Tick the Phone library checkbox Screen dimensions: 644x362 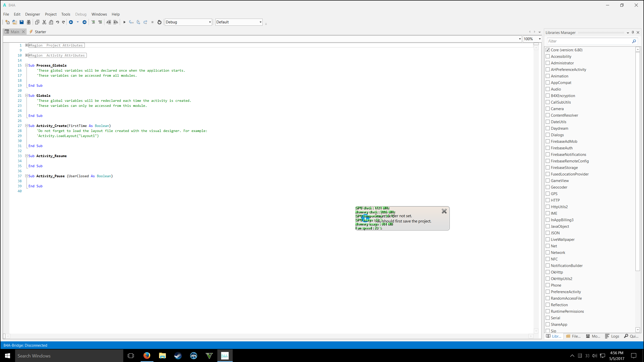pyautogui.click(x=548, y=285)
